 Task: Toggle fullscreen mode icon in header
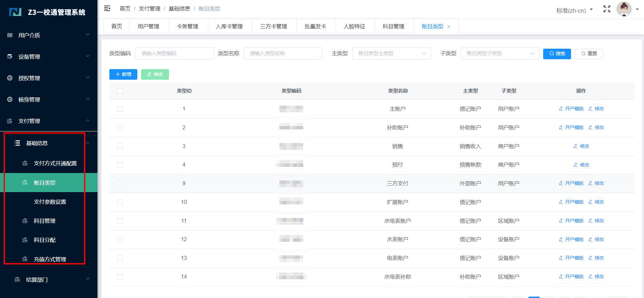pos(607,9)
